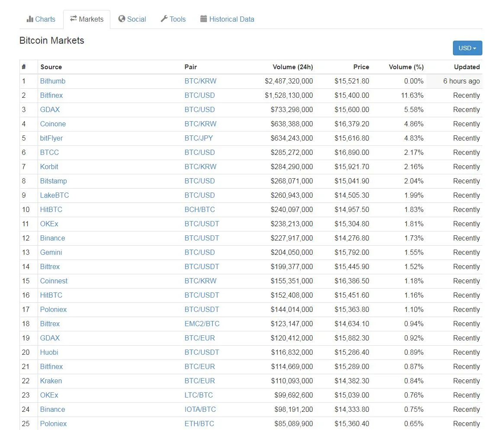Sort by the Updated column header
This screenshot has height=430, width=504.
pyautogui.click(x=467, y=67)
